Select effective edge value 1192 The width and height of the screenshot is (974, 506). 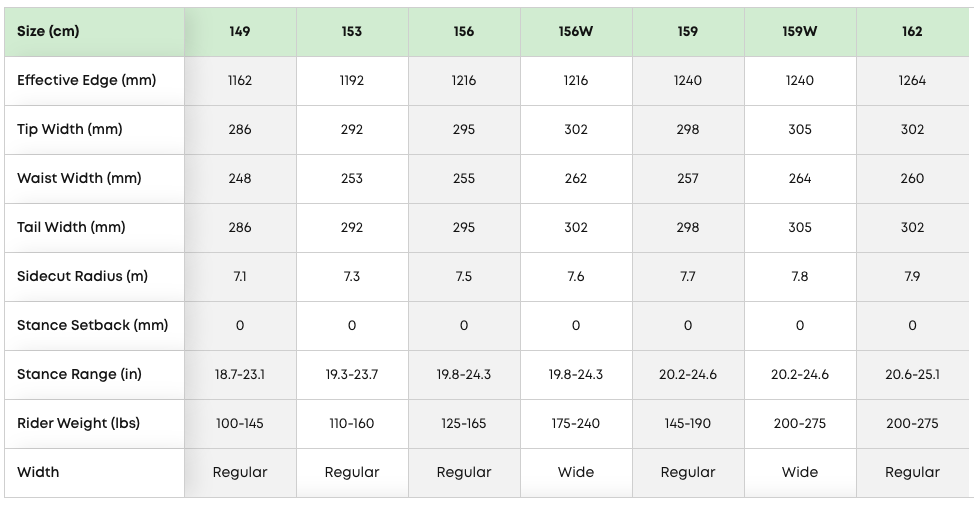[x=352, y=81]
